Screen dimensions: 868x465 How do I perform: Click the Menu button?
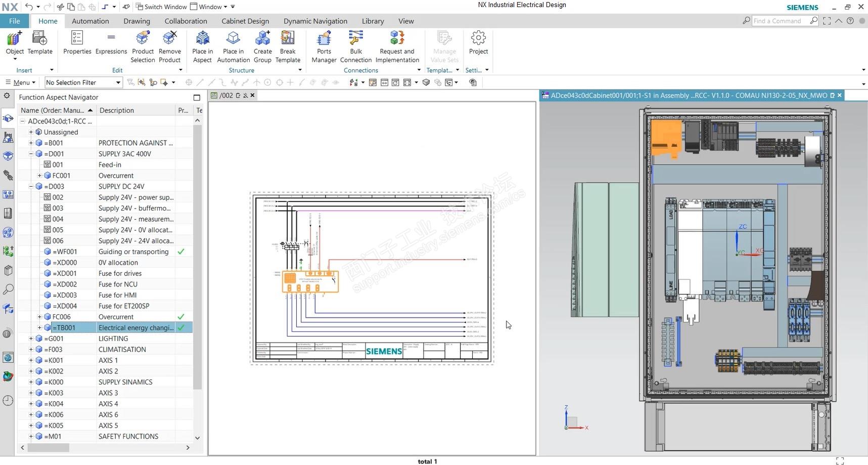tap(20, 82)
